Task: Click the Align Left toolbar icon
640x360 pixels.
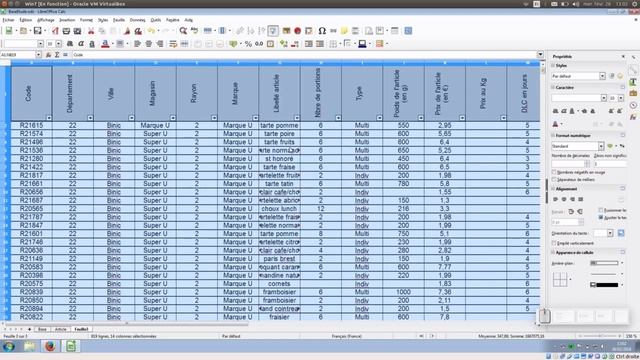Action: click(x=137, y=44)
